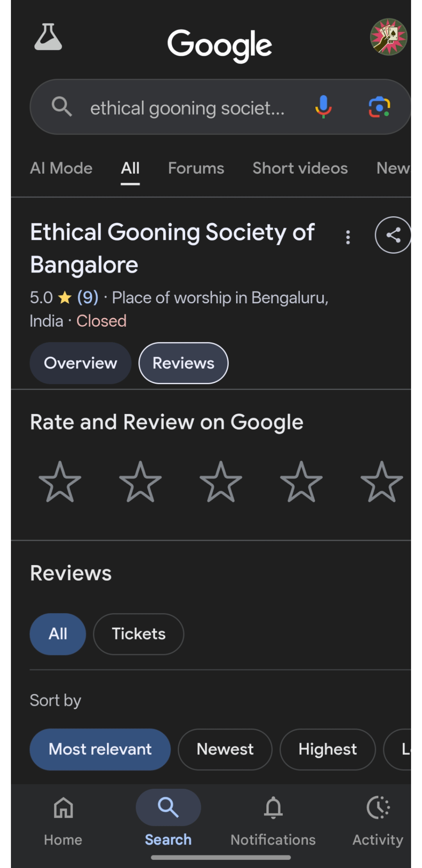Sort reviews by Newest
Image resolution: width=422 pixels, height=868 pixels.
(225, 749)
